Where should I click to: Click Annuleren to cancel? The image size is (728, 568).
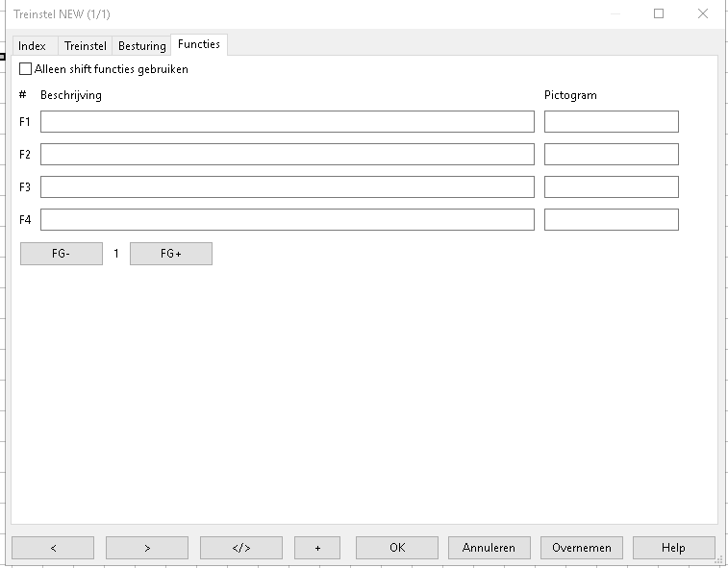coord(489,548)
